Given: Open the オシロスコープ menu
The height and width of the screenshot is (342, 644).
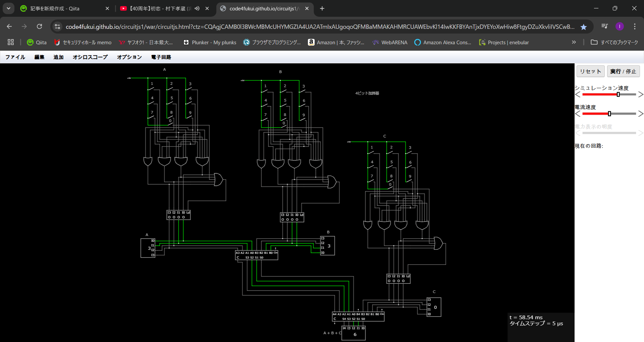Looking at the screenshot, I should [x=90, y=57].
